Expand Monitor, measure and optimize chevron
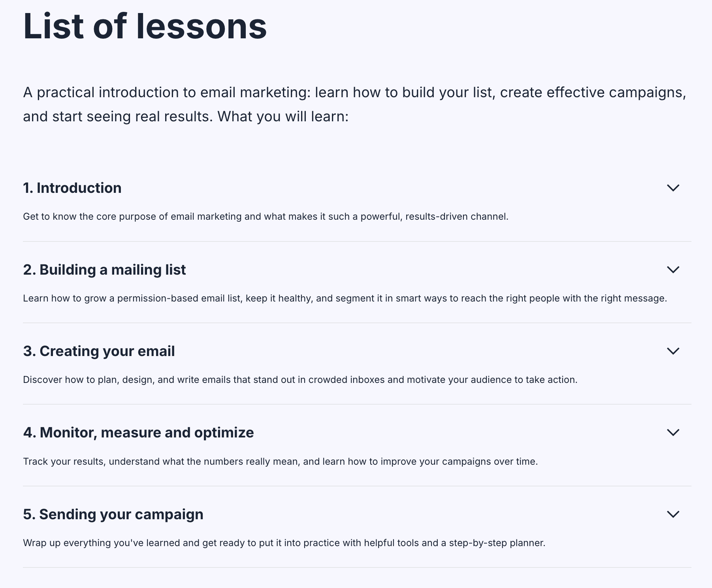Viewport: 712px width, 588px height. coord(673,432)
